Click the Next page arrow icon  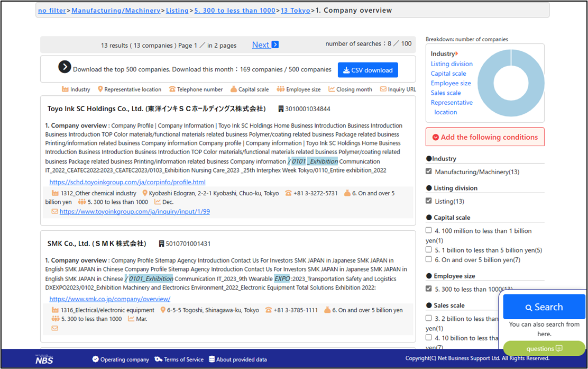(x=275, y=44)
